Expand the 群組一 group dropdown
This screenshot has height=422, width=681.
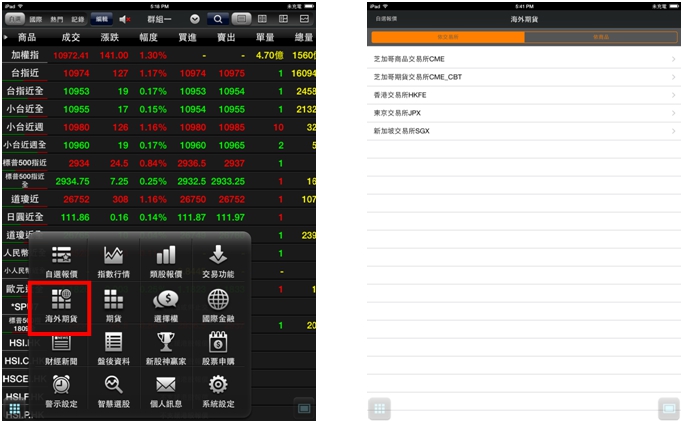click(x=194, y=19)
